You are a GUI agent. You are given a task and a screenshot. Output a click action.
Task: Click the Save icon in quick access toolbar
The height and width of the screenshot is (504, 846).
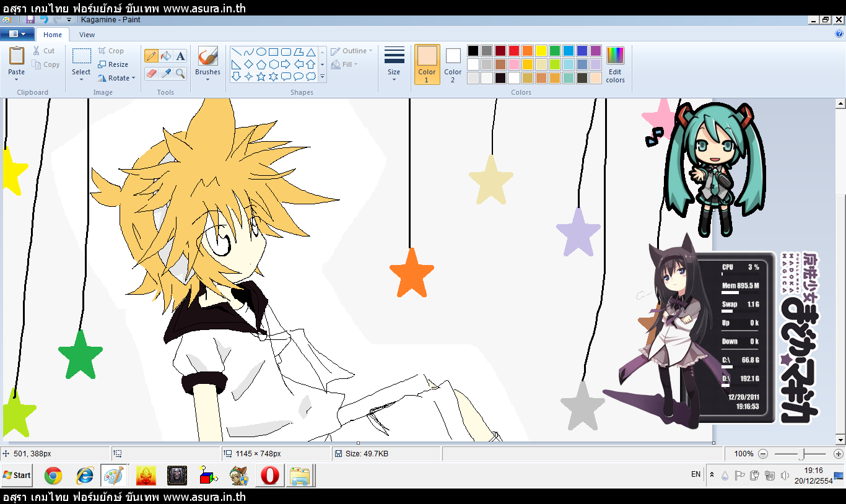(30, 20)
